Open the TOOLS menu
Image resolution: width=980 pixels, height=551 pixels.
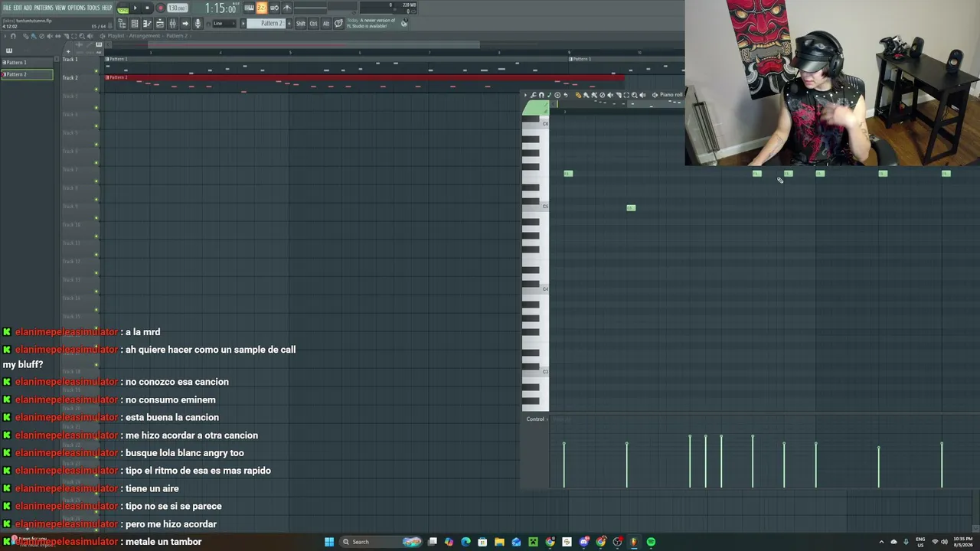[x=93, y=8]
